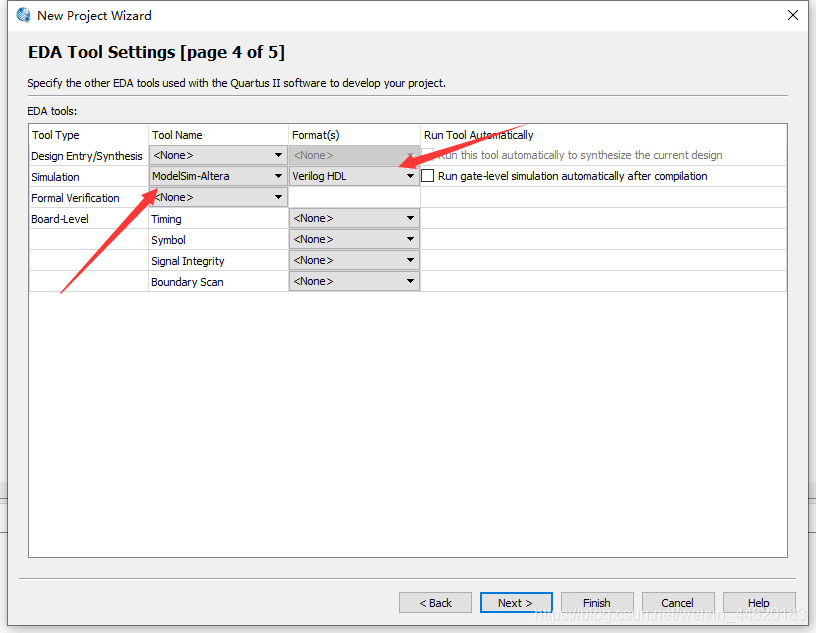This screenshot has height=633, width=816.
Task: Click the Finish button
Action: point(597,603)
